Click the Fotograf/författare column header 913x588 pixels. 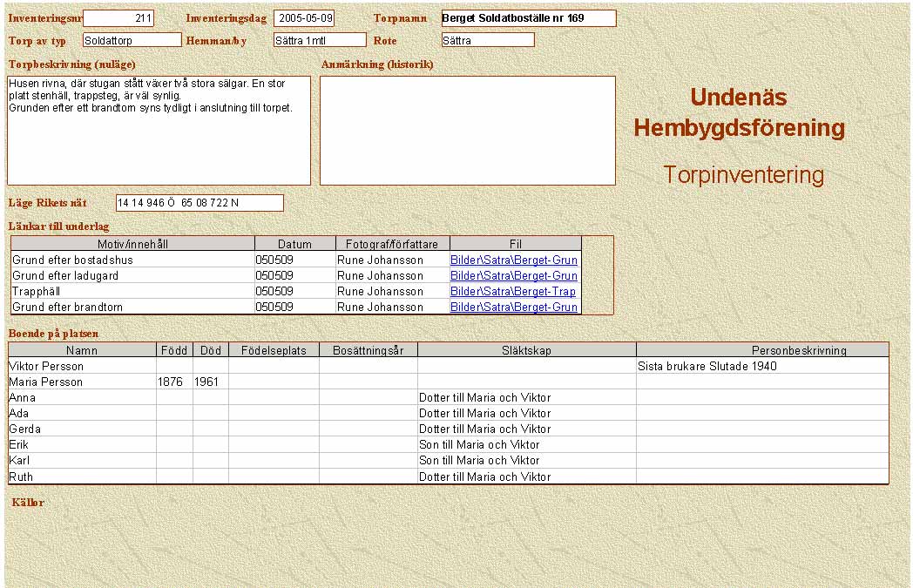tap(392, 244)
